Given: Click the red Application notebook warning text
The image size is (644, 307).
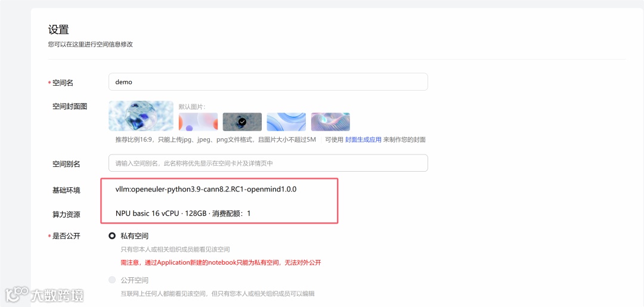Looking at the screenshot, I should (x=221, y=263).
